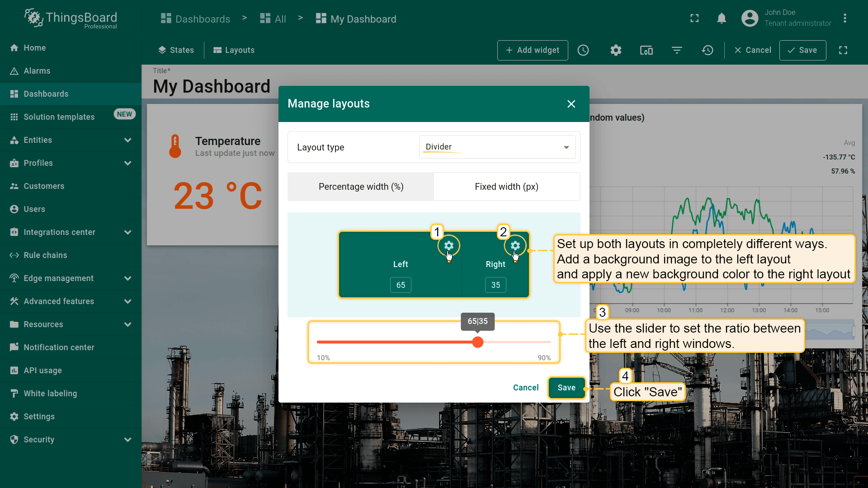Open dashboard settings gear in toolbar
Viewport: 868px width, 488px height.
tap(616, 50)
